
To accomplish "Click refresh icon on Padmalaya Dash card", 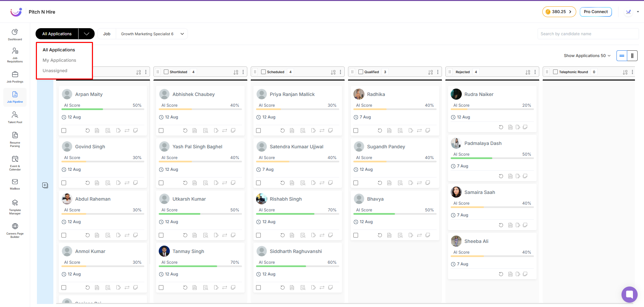I will [501, 176].
